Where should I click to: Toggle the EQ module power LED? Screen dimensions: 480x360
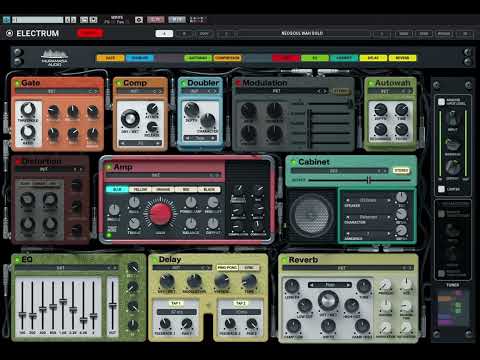[17, 260]
